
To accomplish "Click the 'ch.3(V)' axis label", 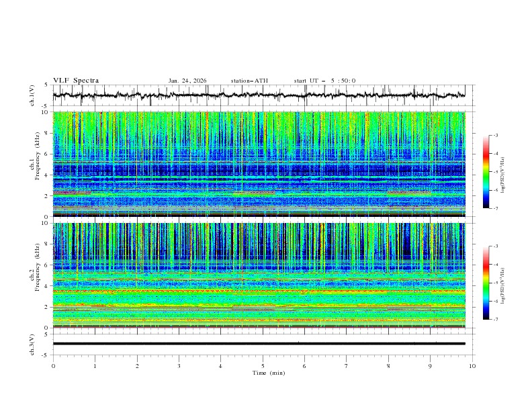I will [32, 345].
